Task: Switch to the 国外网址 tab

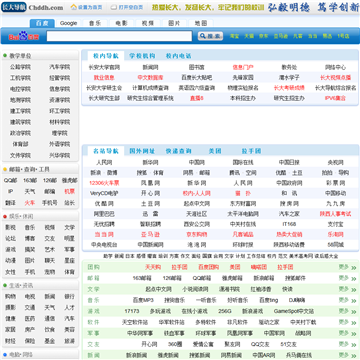Action: (x=142, y=151)
